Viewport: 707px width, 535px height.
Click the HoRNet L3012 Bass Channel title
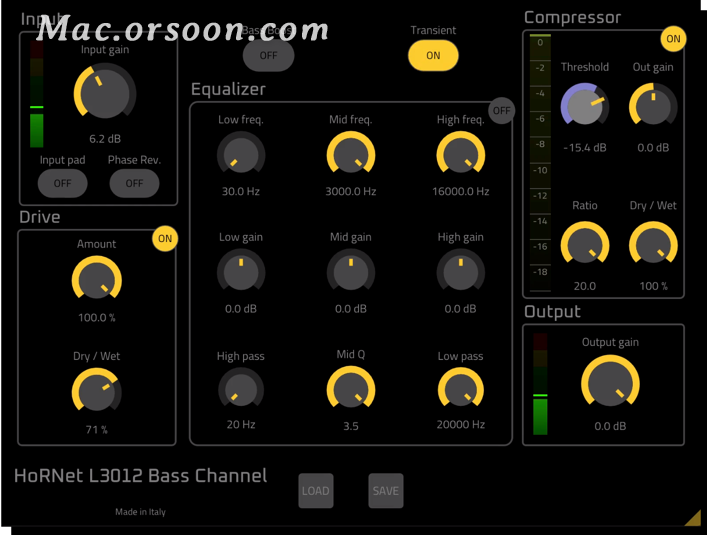pyautogui.click(x=140, y=476)
